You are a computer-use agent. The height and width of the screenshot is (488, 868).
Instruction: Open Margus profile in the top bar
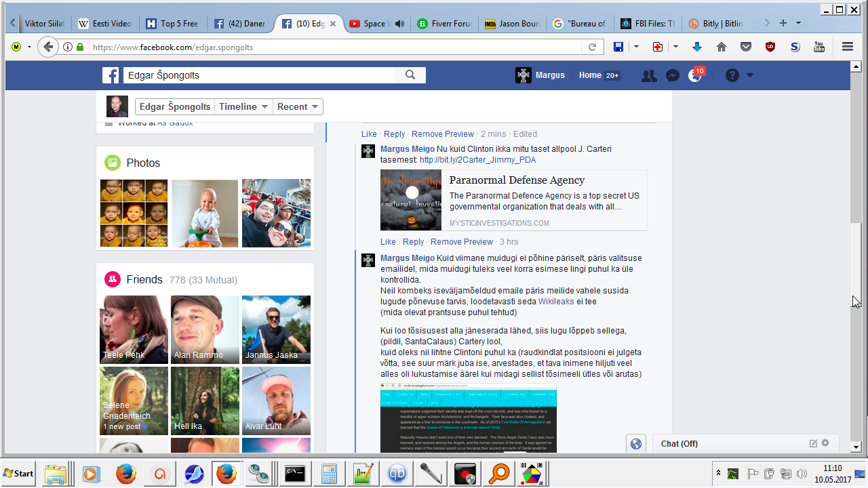pos(540,75)
